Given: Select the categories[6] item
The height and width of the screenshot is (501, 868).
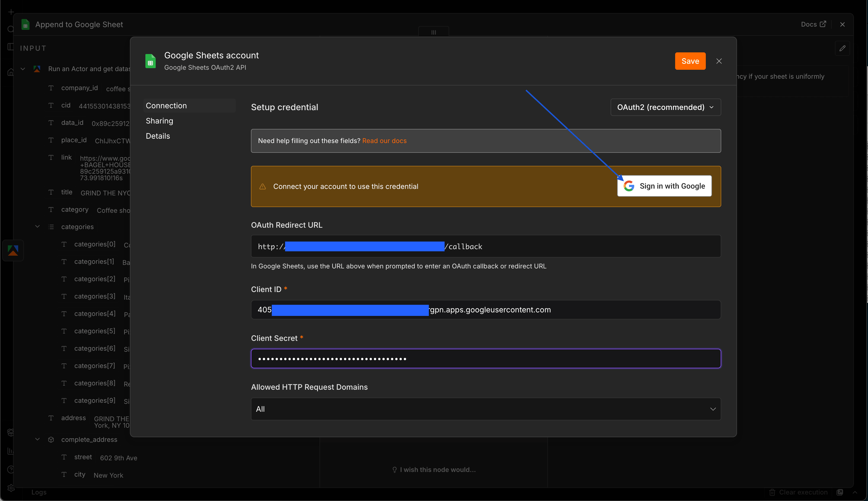Looking at the screenshot, I should pos(95,348).
